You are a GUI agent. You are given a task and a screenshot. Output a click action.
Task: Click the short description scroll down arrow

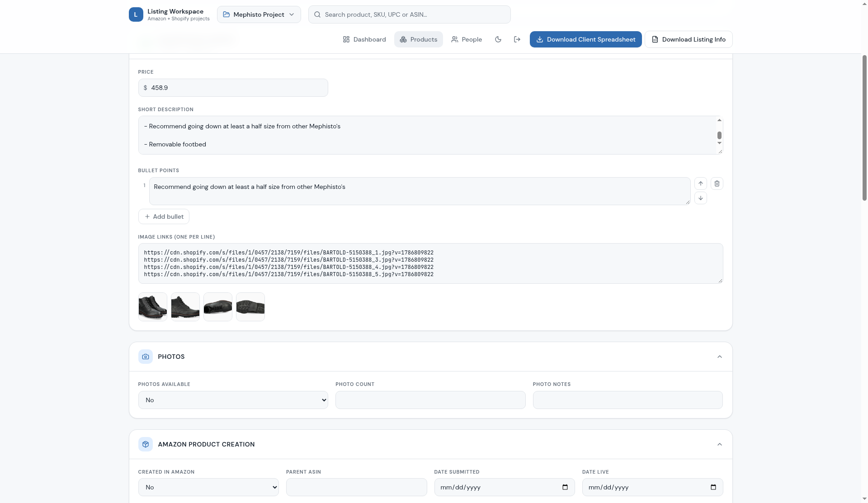tap(719, 143)
